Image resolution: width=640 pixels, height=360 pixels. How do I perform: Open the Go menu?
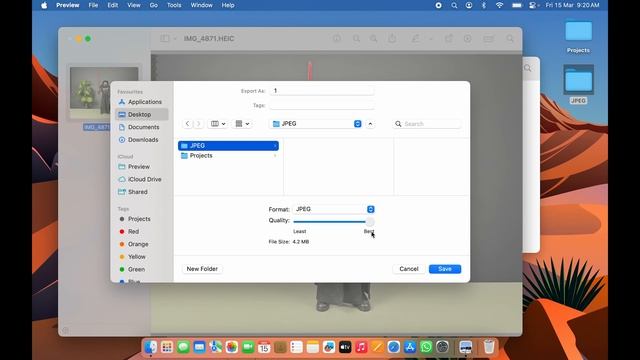click(153, 5)
